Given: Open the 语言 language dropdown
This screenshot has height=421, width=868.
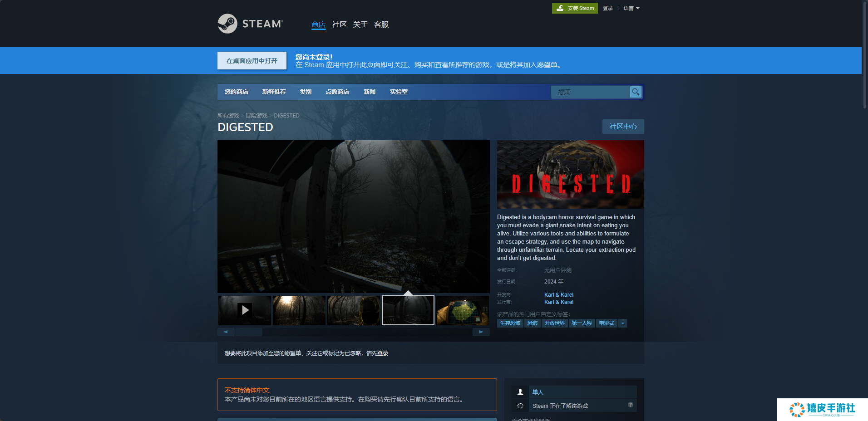Looking at the screenshot, I should click(631, 8).
